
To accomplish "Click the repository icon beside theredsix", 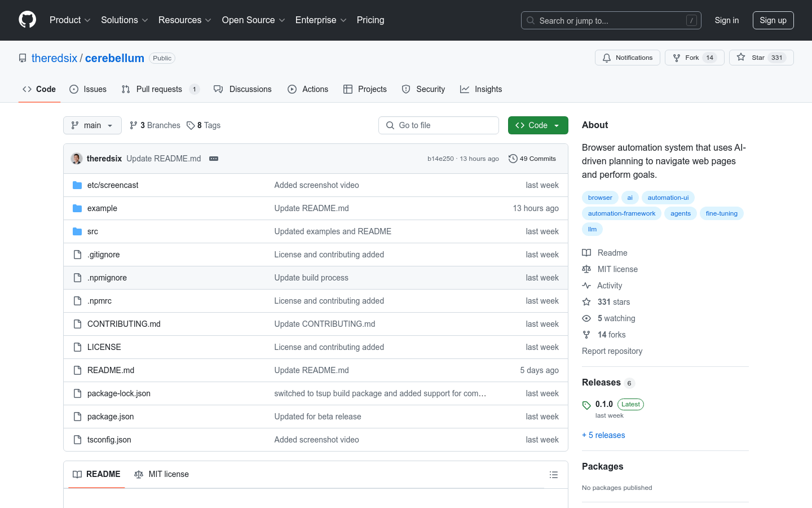I will (23, 58).
